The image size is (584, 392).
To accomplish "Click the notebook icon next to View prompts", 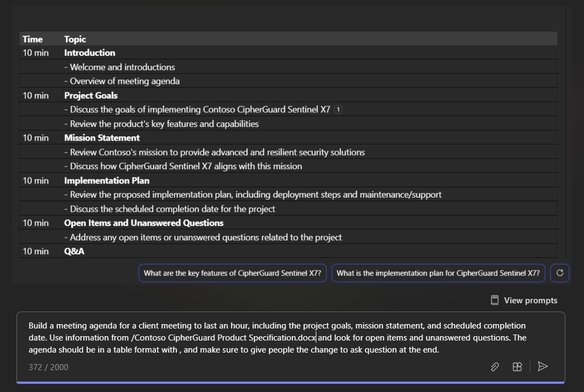I will (x=494, y=300).
